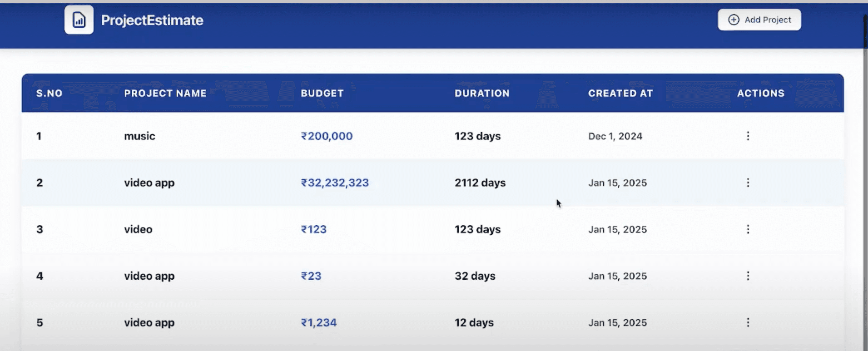Sort by the Duration column header
The width and height of the screenshot is (868, 351).
coord(482,93)
